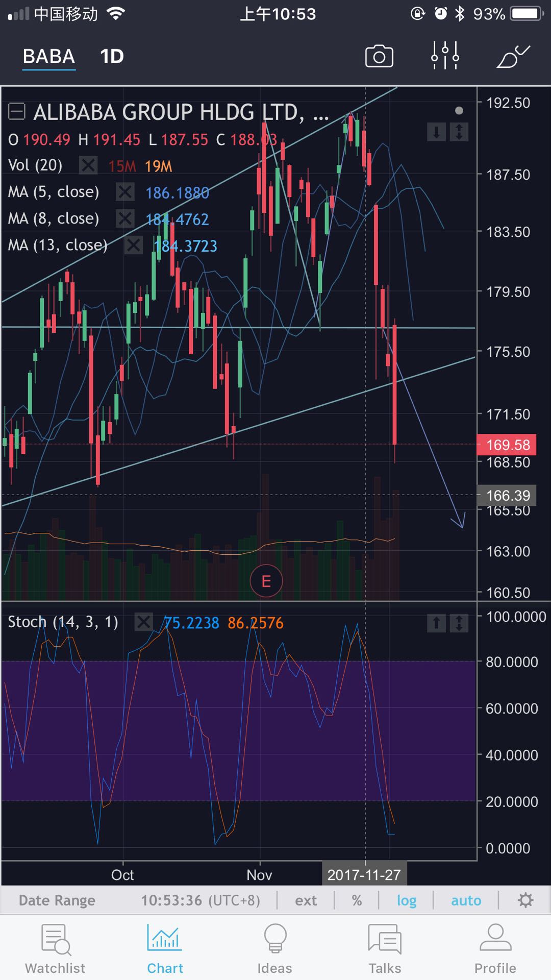Image resolution: width=551 pixels, height=980 pixels.
Task: Maximize main price pane arrow icon
Action: (459, 132)
